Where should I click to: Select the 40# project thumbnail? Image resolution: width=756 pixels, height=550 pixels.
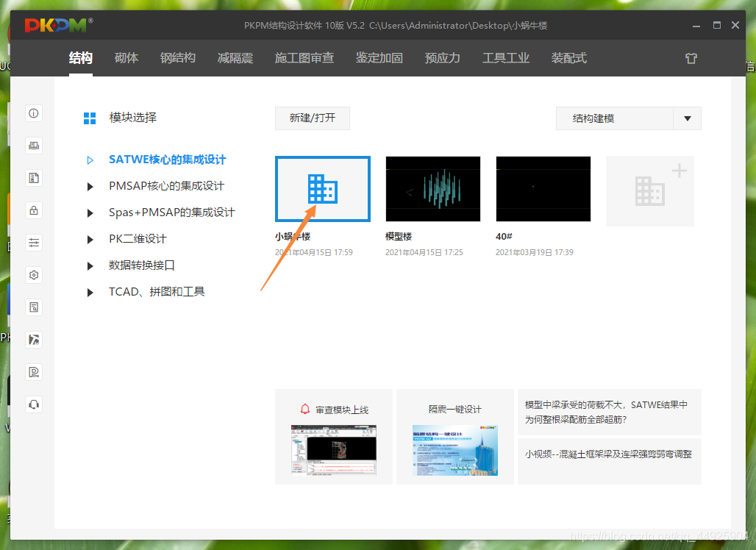click(x=543, y=189)
